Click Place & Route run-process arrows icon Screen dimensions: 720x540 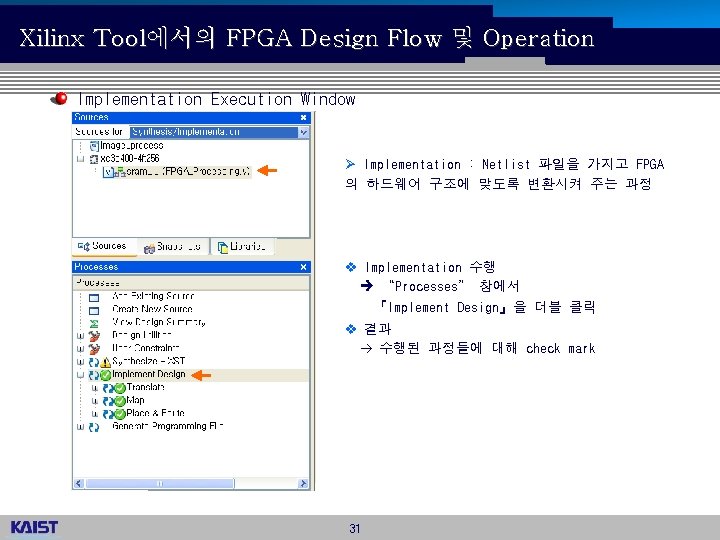(108, 414)
